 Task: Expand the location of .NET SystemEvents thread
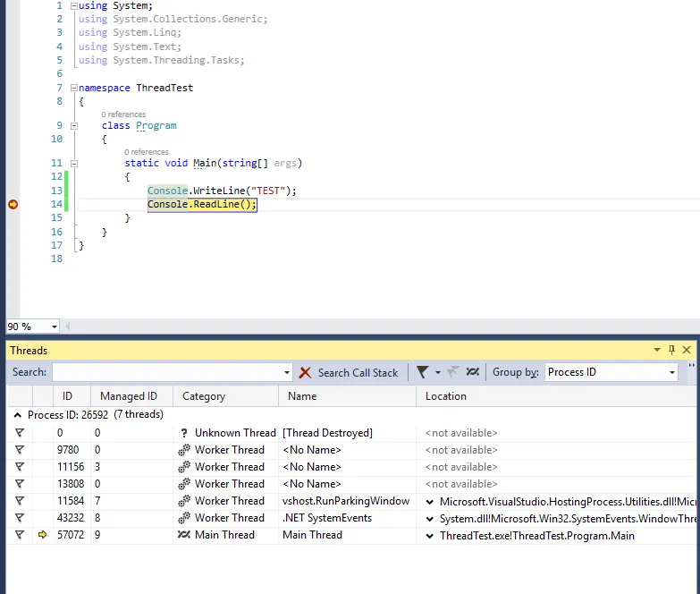[430, 519]
